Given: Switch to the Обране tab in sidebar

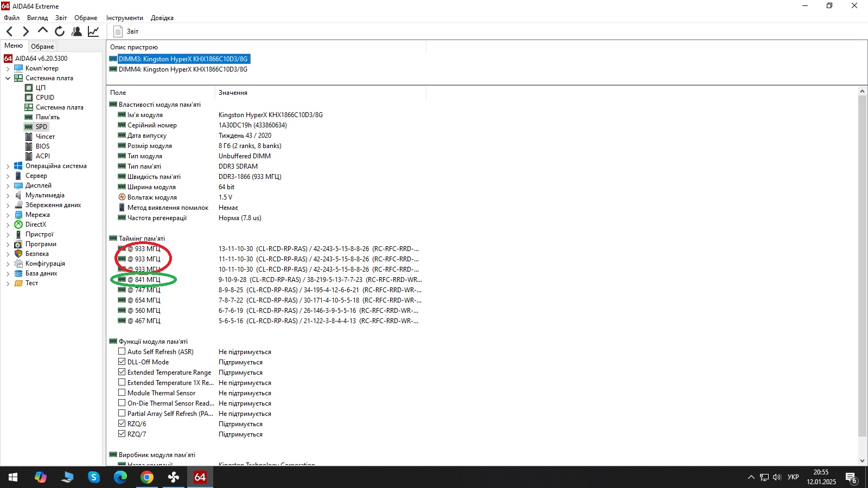Looking at the screenshot, I should (x=42, y=47).
